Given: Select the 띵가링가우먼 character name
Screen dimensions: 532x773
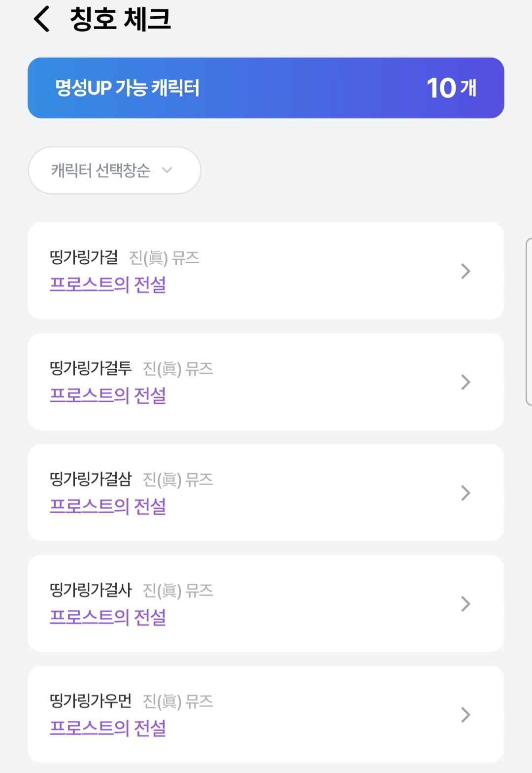Looking at the screenshot, I should click(x=91, y=701).
